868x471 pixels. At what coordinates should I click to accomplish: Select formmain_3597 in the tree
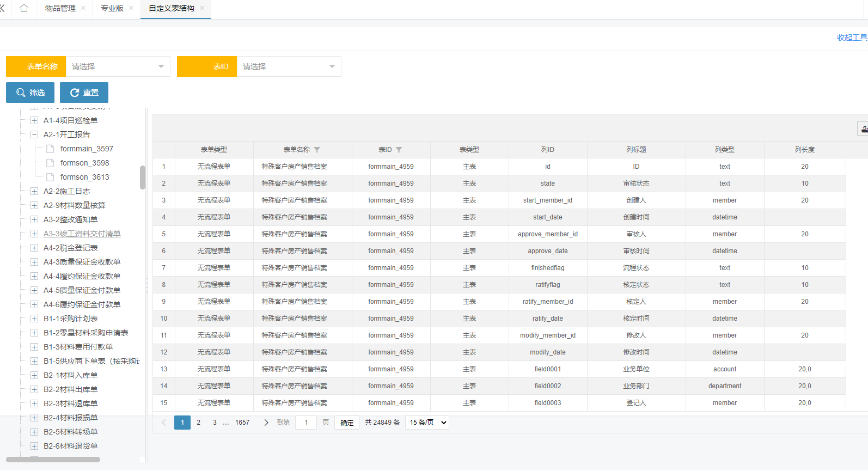pos(87,149)
